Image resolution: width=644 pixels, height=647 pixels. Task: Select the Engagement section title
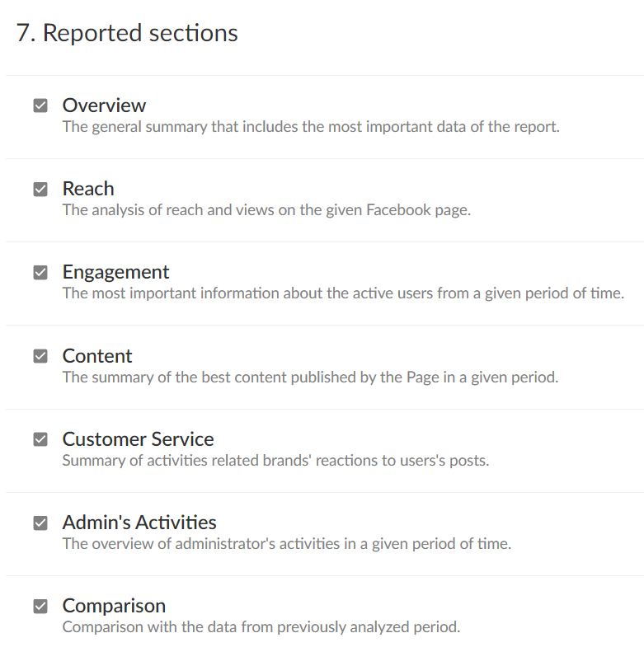[115, 272]
